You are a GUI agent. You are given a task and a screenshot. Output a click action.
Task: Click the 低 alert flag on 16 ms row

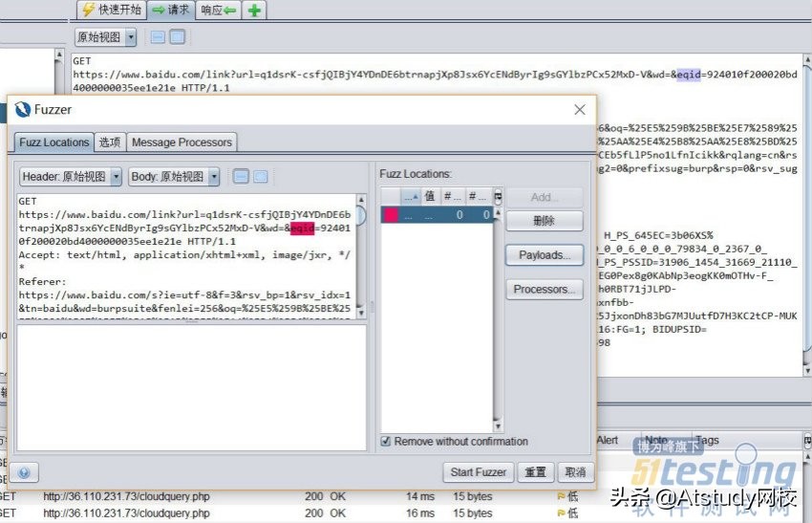(567, 513)
